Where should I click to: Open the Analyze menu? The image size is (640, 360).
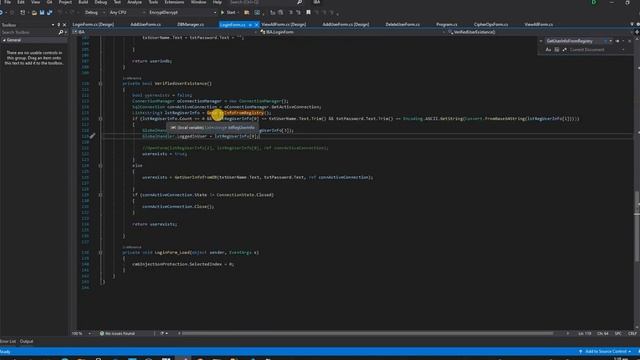pos(134,2)
